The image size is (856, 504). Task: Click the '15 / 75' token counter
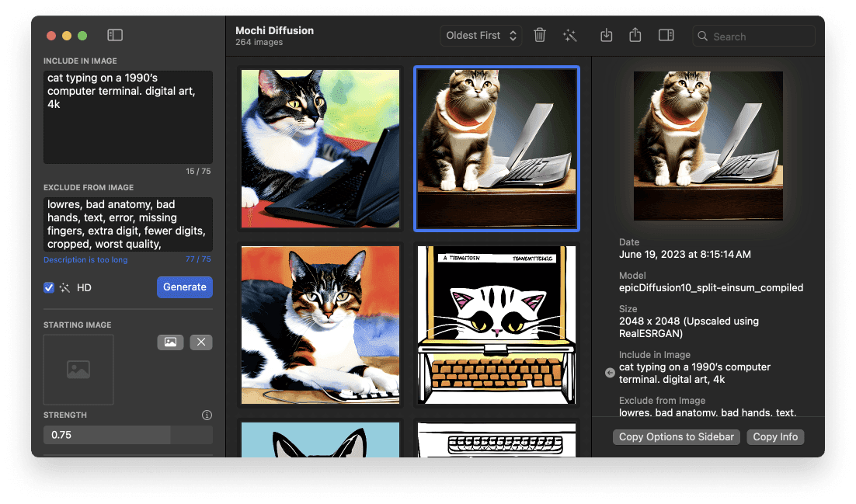[198, 172]
